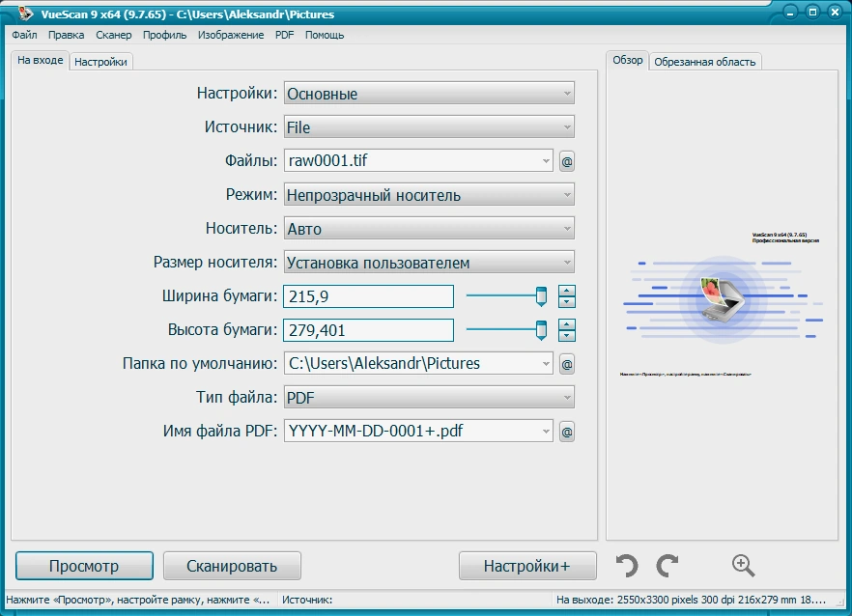Click the rotate left icon
The image size is (852, 616).
(x=627, y=566)
